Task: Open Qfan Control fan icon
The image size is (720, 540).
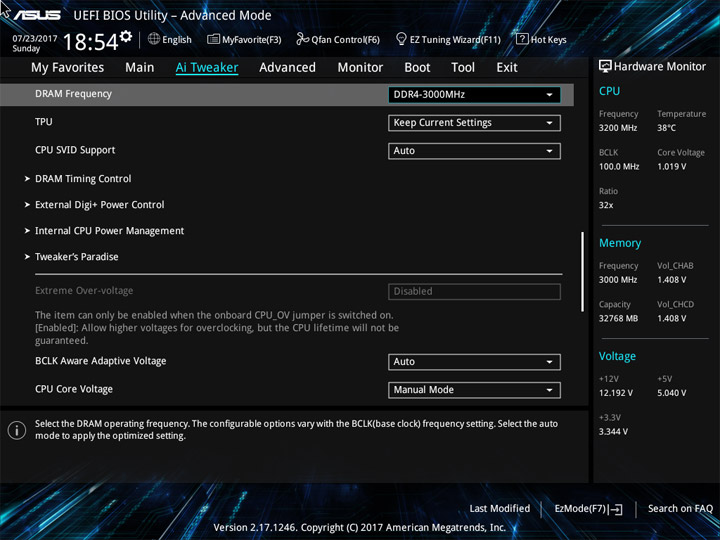Action: 303,39
